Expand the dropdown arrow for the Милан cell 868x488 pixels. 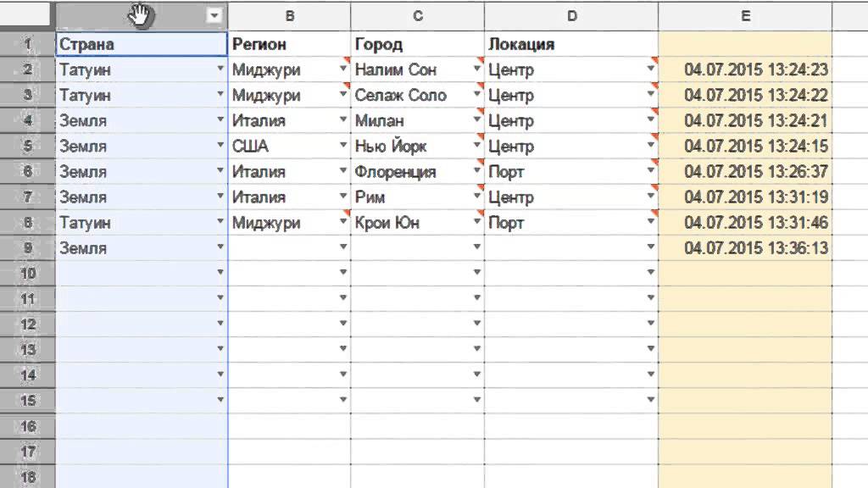coord(476,120)
